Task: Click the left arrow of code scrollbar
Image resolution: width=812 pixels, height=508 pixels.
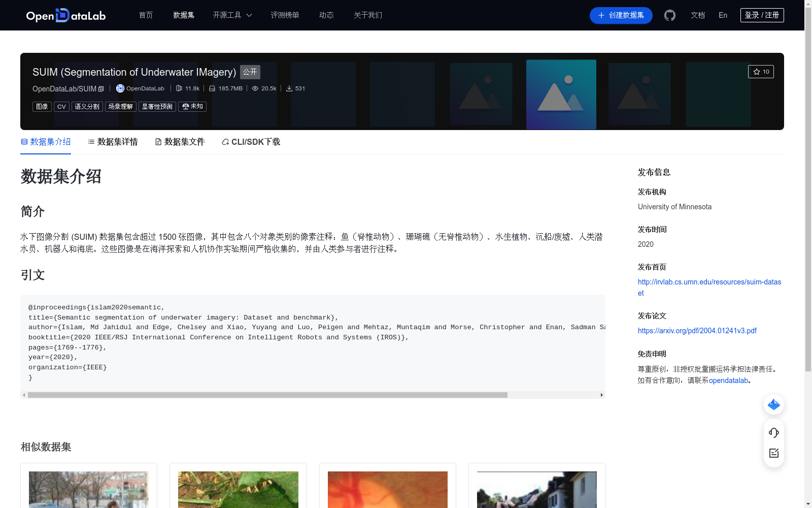Action: click(24, 395)
